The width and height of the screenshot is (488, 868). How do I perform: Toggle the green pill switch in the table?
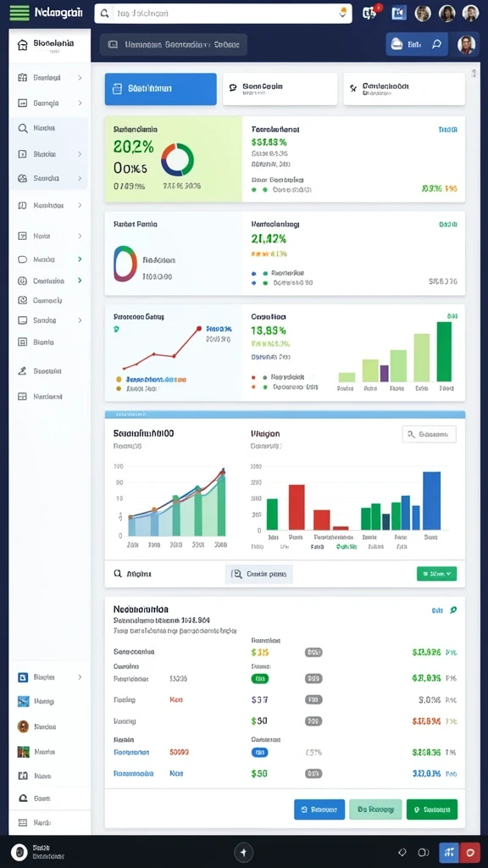point(259,678)
